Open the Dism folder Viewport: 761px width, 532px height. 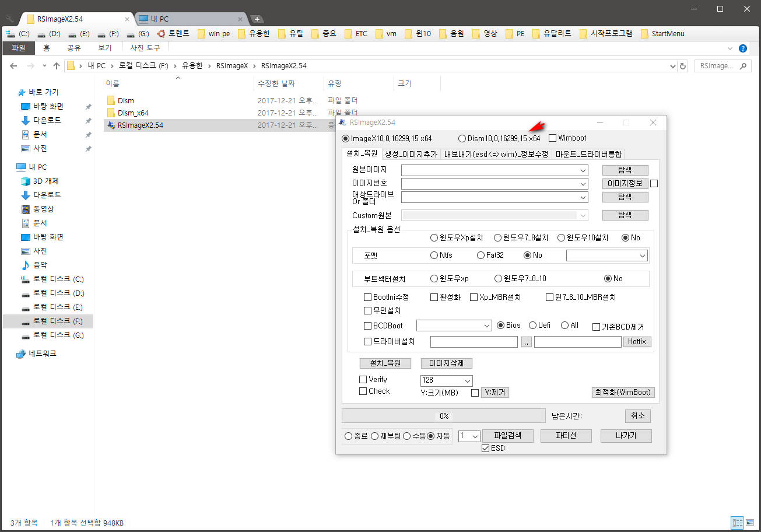coord(125,100)
